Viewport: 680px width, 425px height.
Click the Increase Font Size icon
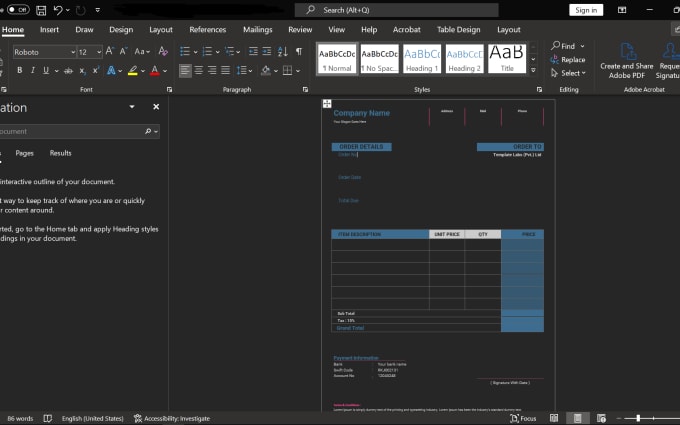tap(110, 51)
